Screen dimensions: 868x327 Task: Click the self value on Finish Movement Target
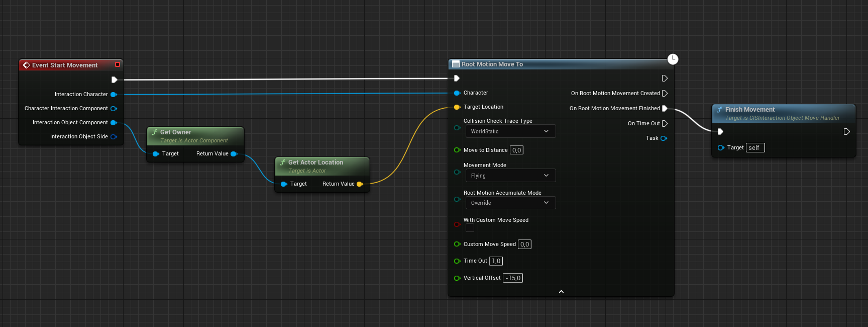(755, 148)
